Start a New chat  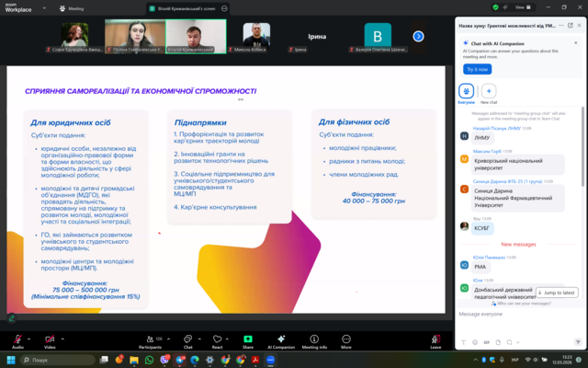pos(489,91)
